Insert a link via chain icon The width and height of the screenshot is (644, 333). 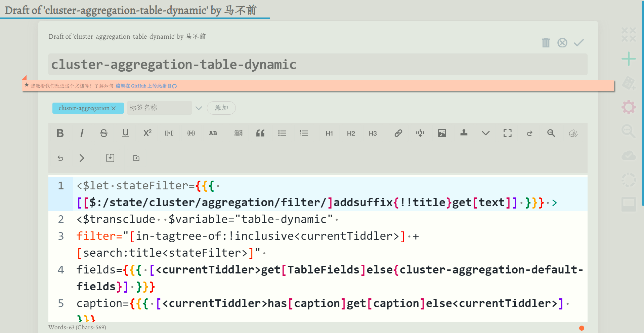point(398,133)
